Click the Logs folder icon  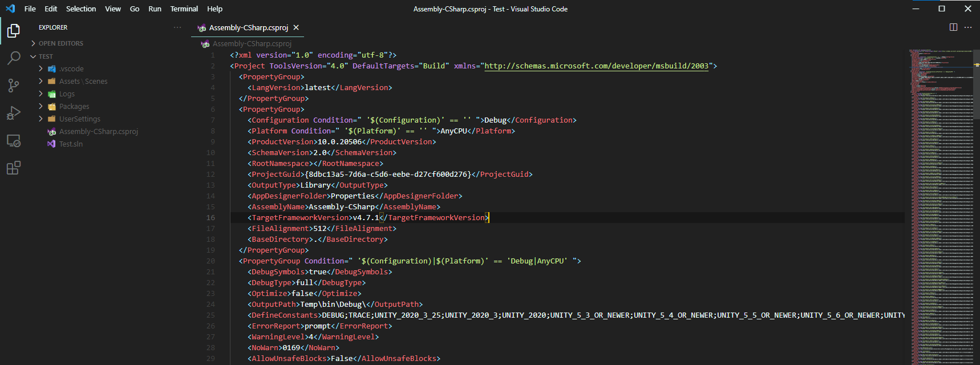click(52, 94)
